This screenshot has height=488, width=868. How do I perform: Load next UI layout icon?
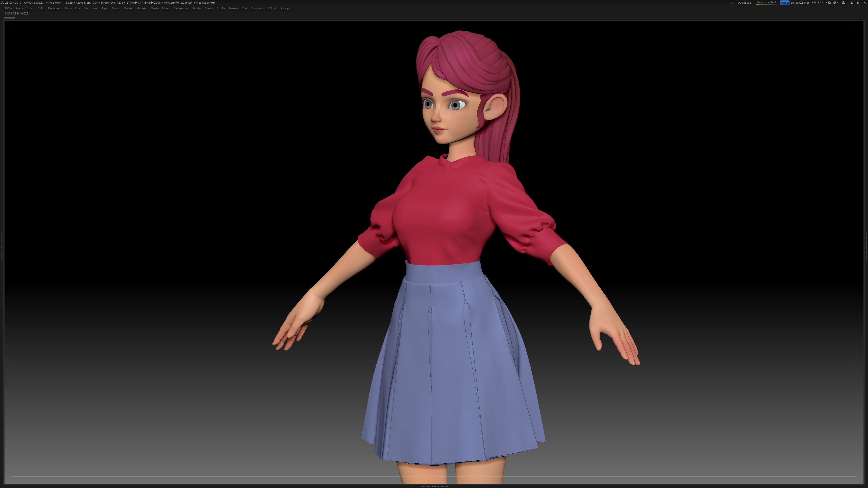(835, 3)
